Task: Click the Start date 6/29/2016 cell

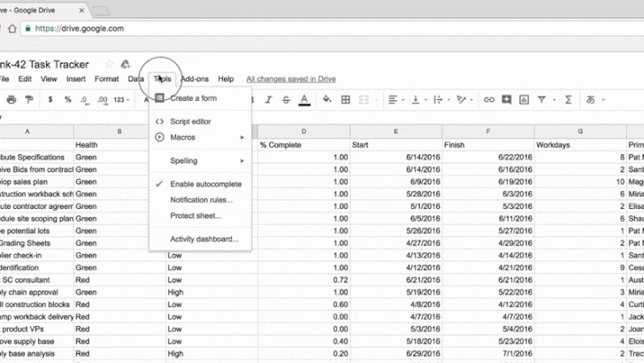Action: pyautogui.click(x=396, y=353)
